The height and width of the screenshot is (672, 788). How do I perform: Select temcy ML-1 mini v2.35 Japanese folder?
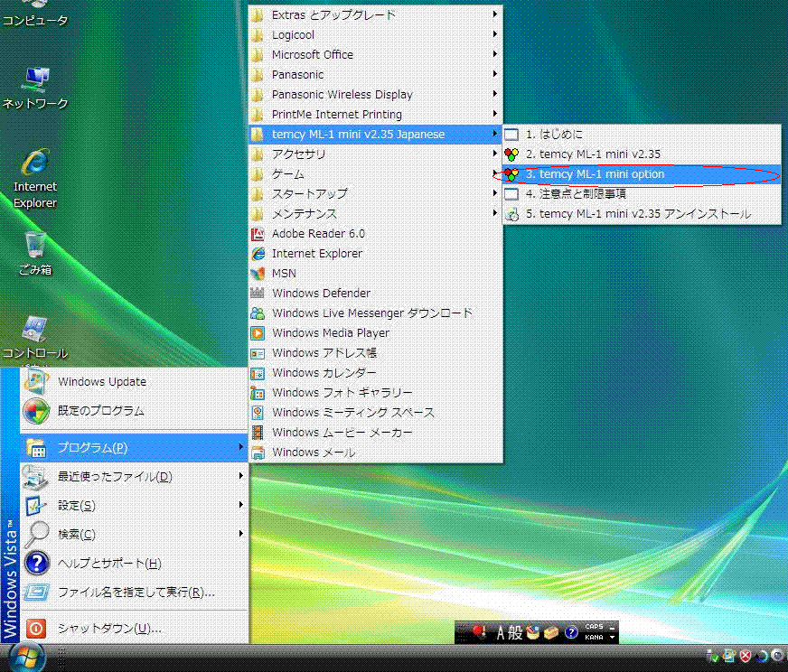tap(375, 134)
